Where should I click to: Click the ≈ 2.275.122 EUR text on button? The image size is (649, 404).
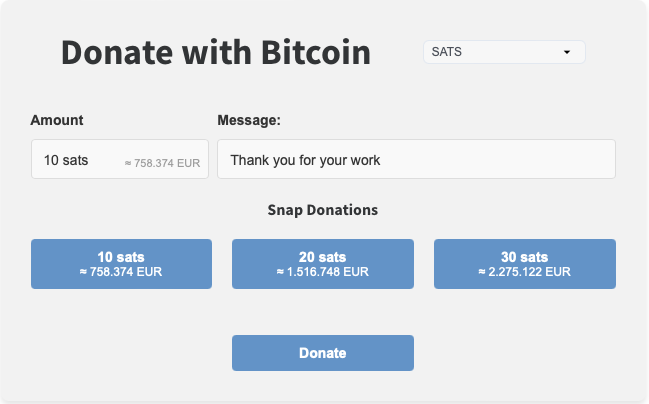pyautogui.click(x=524, y=272)
